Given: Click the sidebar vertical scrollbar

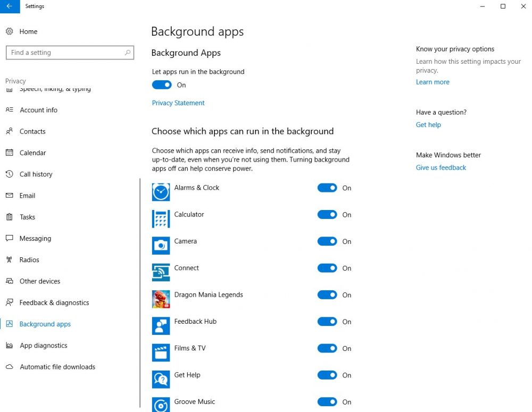Looking at the screenshot, I should click(140, 293).
